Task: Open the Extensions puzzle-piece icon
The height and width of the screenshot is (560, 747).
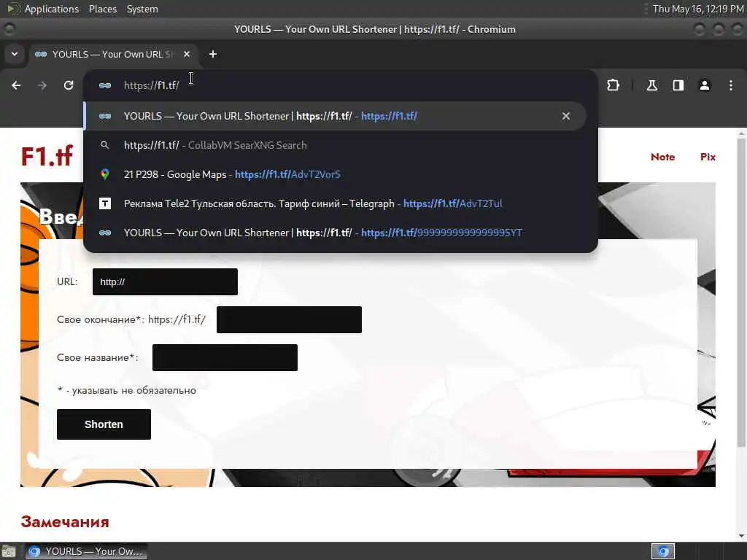Action: point(613,85)
